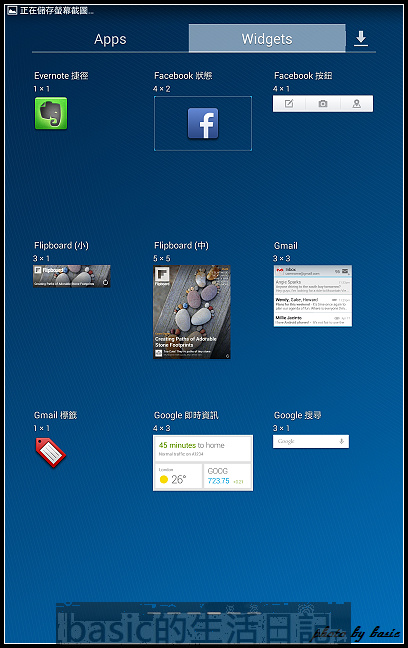Select the Widgets tab

[x=267, y=39]
